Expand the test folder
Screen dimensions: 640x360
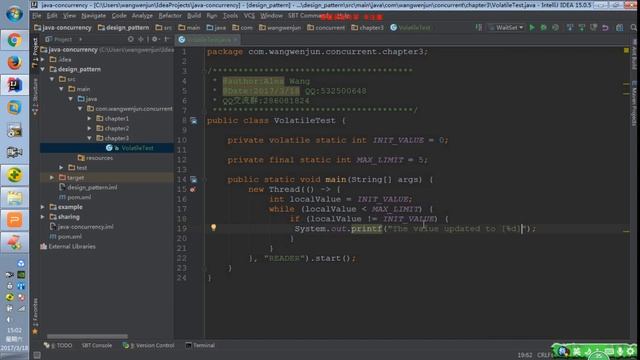61,168
